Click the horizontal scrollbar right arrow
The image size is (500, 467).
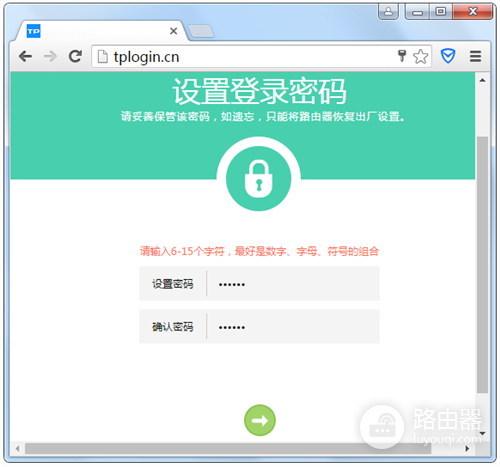[467, 449]
